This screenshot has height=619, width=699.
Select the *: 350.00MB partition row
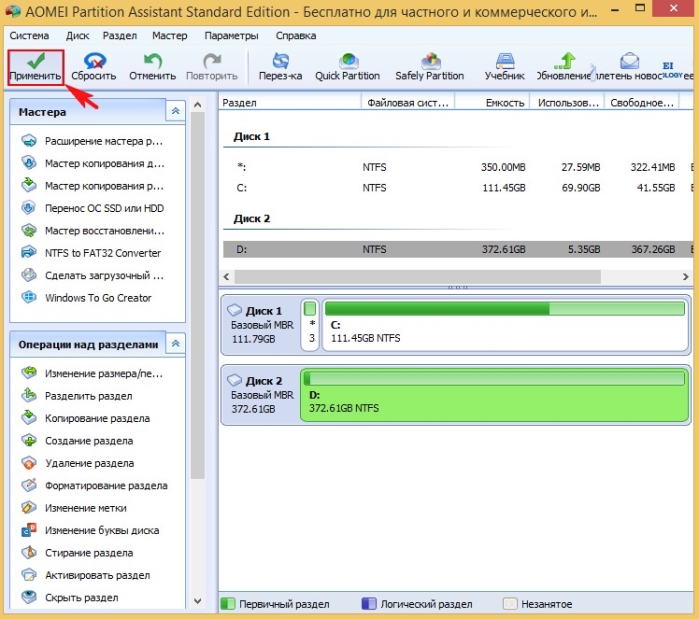pos(457,167)
